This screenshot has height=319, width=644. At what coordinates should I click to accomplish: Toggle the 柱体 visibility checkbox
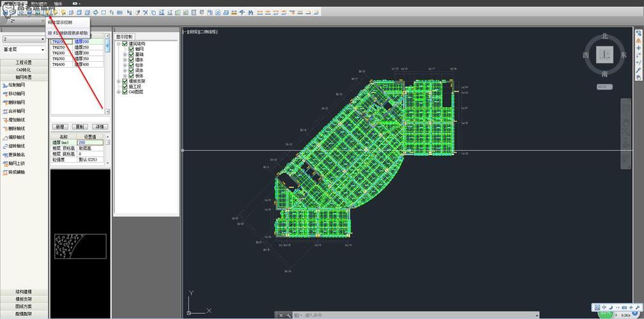(132, 65)
